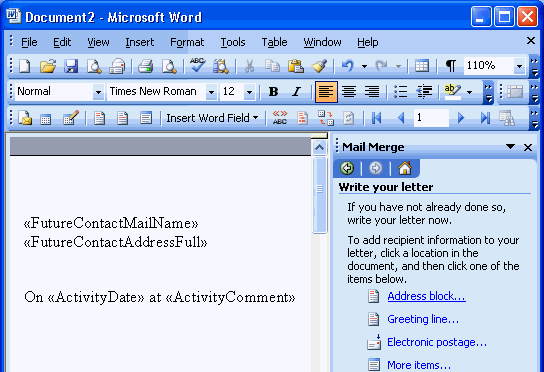Expand the Times New Roman font dropdown
The image size is (544, 372).
click(x=211, y=92)
